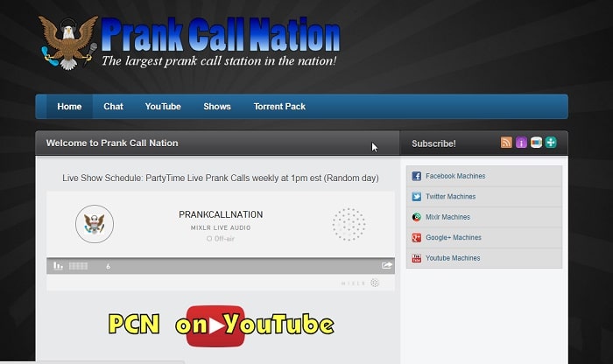
Task: Click the PRANKCALLNATION player title
Action: [x=221, y=214]
